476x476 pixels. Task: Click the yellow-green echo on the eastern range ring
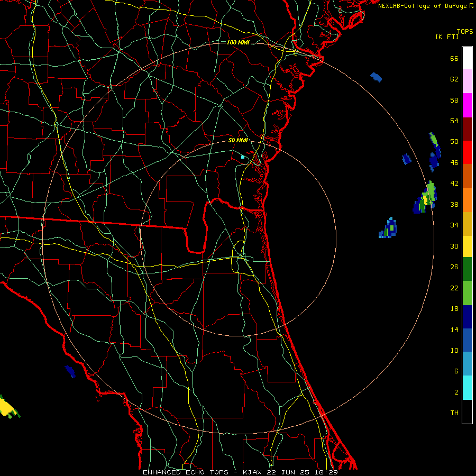coord(425,198)
